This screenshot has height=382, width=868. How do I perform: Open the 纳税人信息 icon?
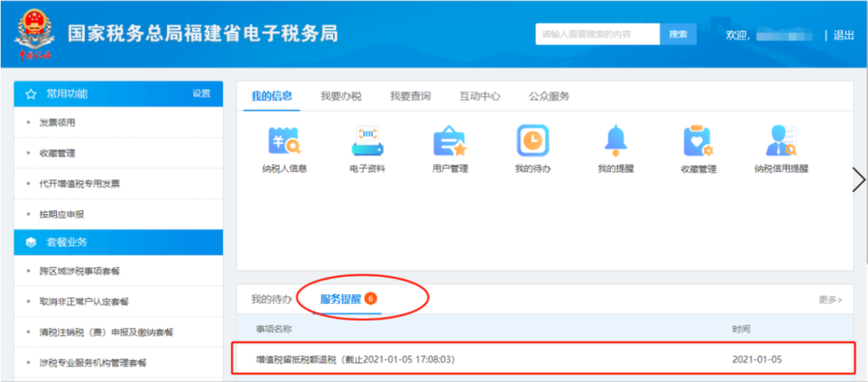click(284, 141)
